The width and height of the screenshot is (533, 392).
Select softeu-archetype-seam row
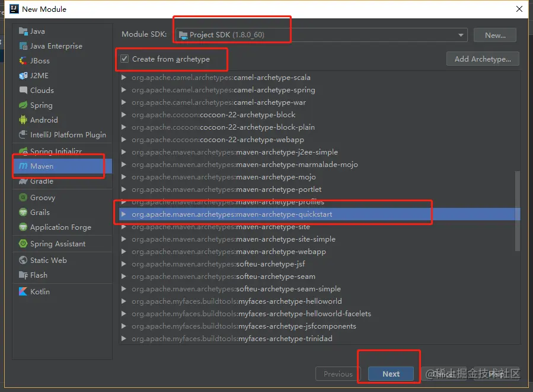pyautogui.click(x=320, y=277)
